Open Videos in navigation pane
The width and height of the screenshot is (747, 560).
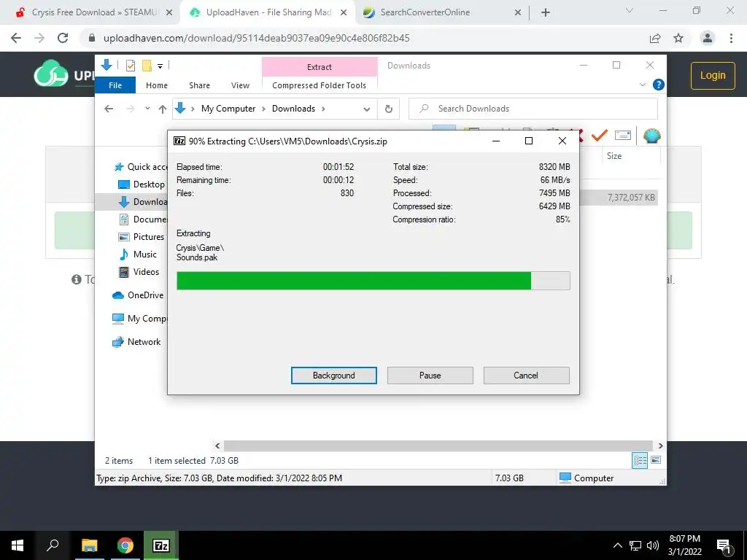click(139, 272)
